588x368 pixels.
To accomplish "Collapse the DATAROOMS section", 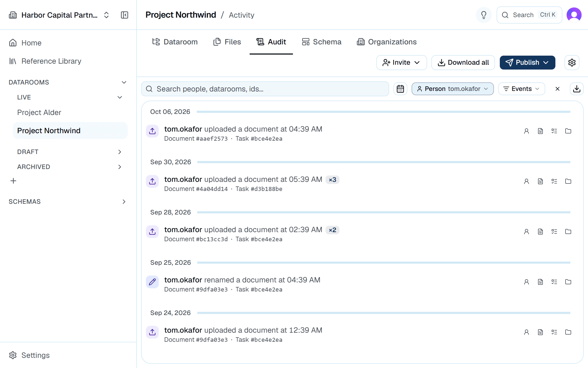I will (124, 82).
